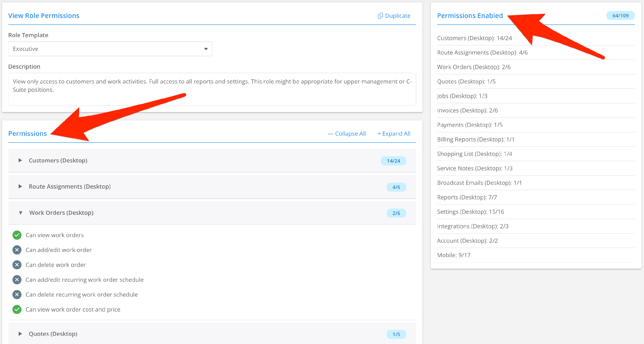Viewport: 644px width, 344px height.
Task: Click the 14/24 badge on Customers row
Action: click(x=393, y=161)
